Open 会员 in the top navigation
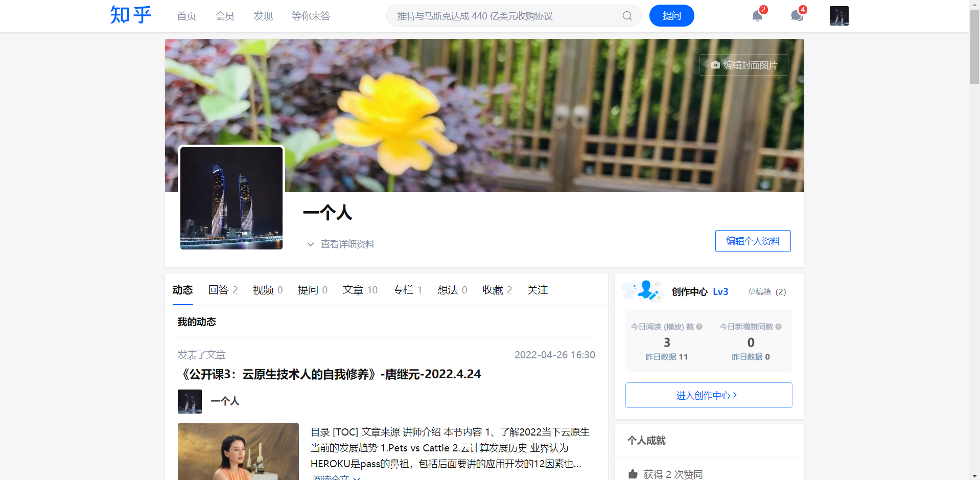980x480 pixels. pos(225,16)
